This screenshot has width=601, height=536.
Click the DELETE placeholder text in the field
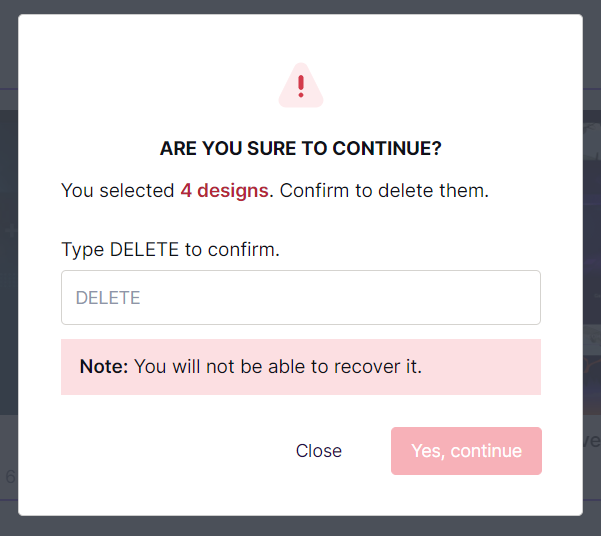coord(108,298)
